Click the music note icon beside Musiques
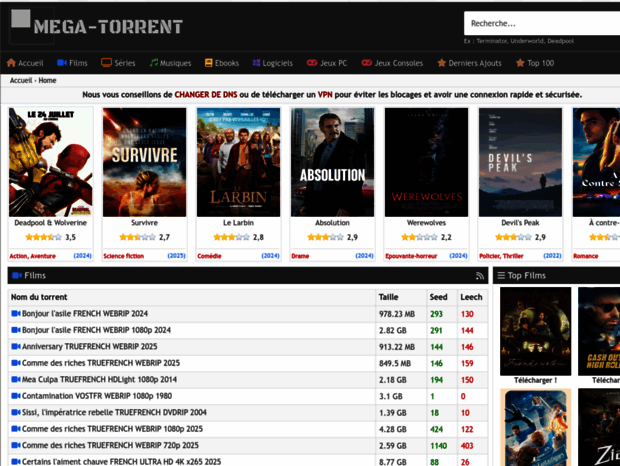Image resolution: width=620 pixels, height=466 pixels. coord(154,63)
